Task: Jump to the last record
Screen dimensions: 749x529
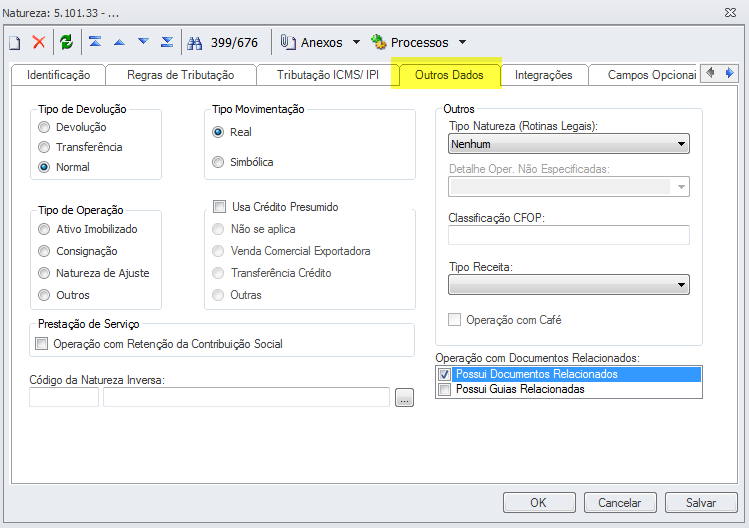Action: [167, 42]
